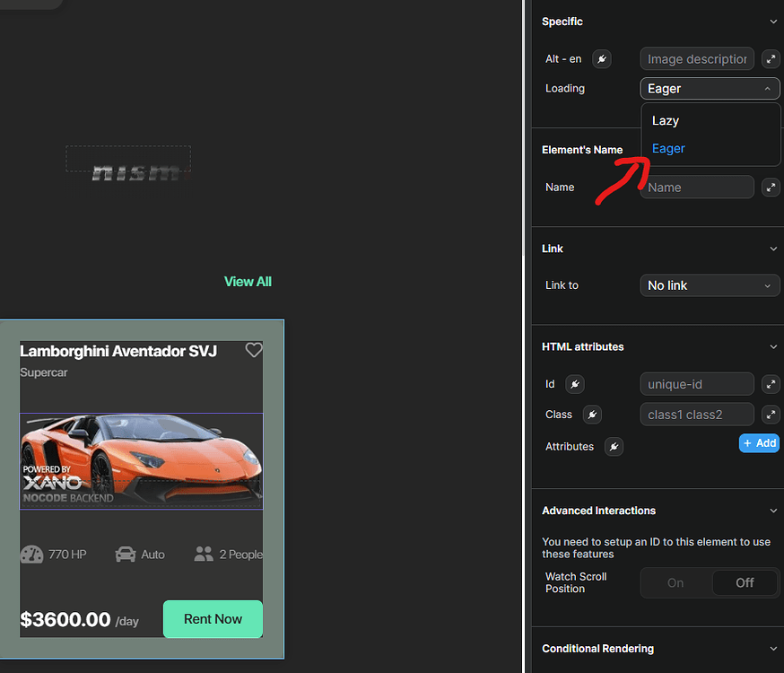Click the bind plug icon next to Attributes

click(614, 446)
